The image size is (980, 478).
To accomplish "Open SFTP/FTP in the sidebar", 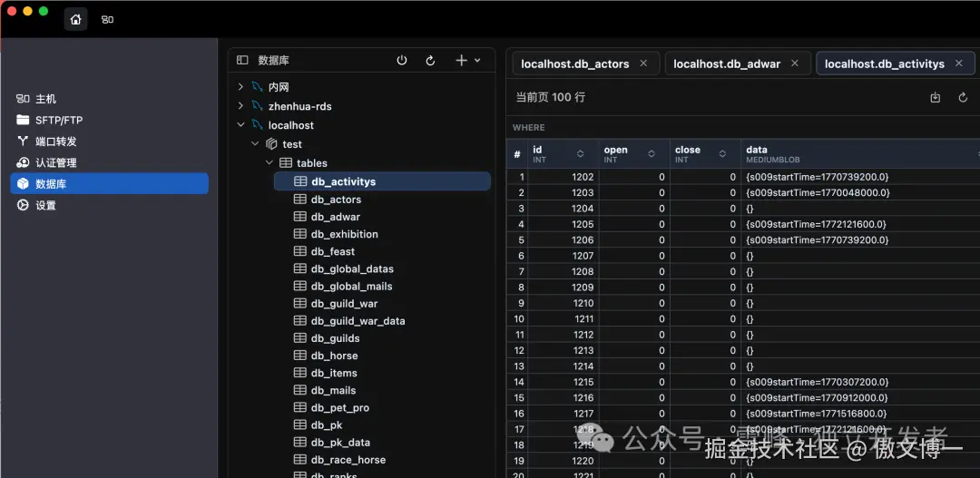I will [109, 120].
